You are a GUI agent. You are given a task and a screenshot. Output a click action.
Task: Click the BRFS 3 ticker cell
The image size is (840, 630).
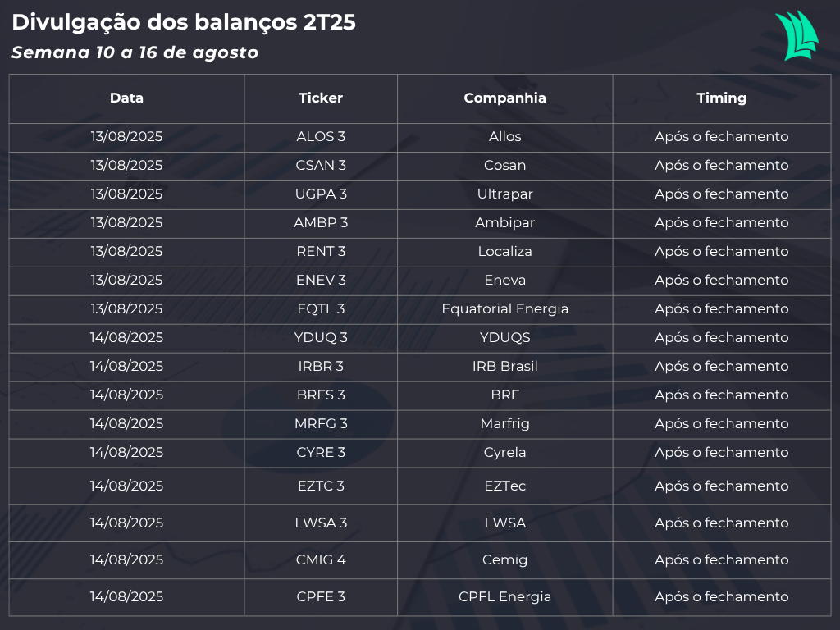pos(321,395)
